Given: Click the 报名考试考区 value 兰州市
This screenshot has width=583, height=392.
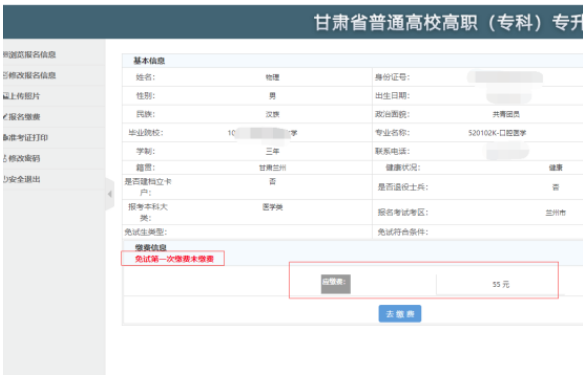Looking at the screenshot, I should [555, 213].
